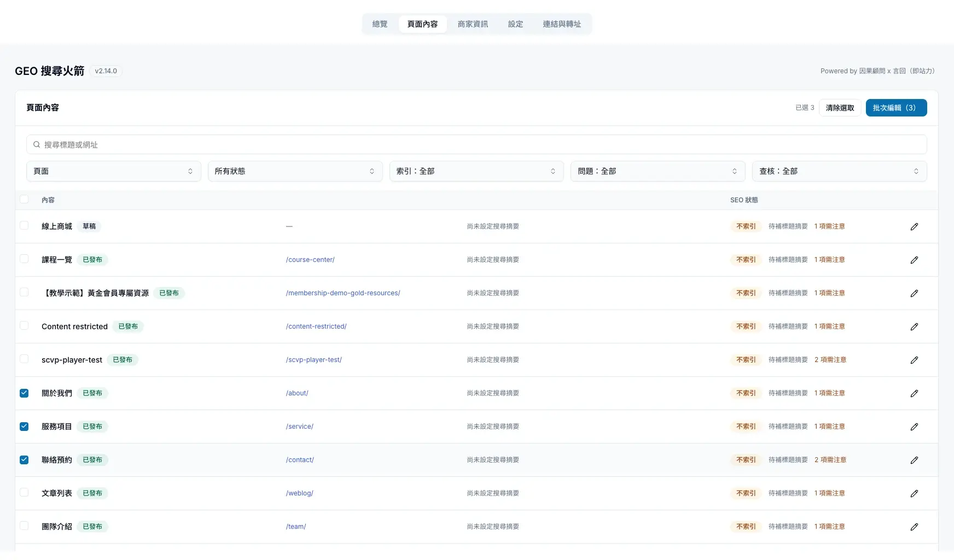Check the 文章列表 row checkbox
This screenshot has height=560, width=954.
tap(24, 492)
